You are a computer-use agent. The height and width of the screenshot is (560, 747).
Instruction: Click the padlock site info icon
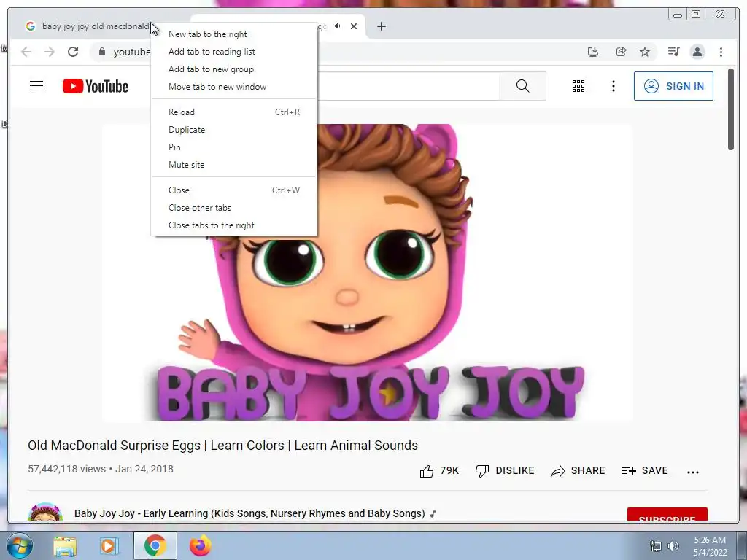(102, 52)
